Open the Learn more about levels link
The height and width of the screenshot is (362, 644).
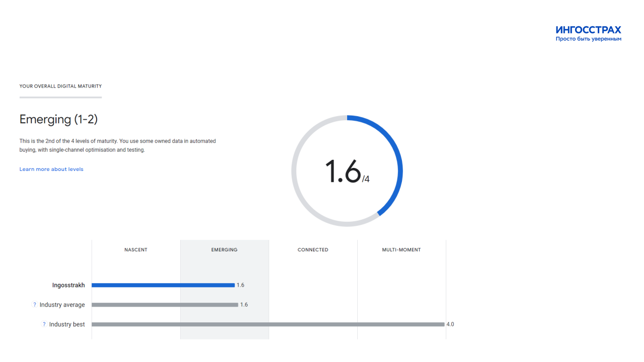(x=51, y=169)
